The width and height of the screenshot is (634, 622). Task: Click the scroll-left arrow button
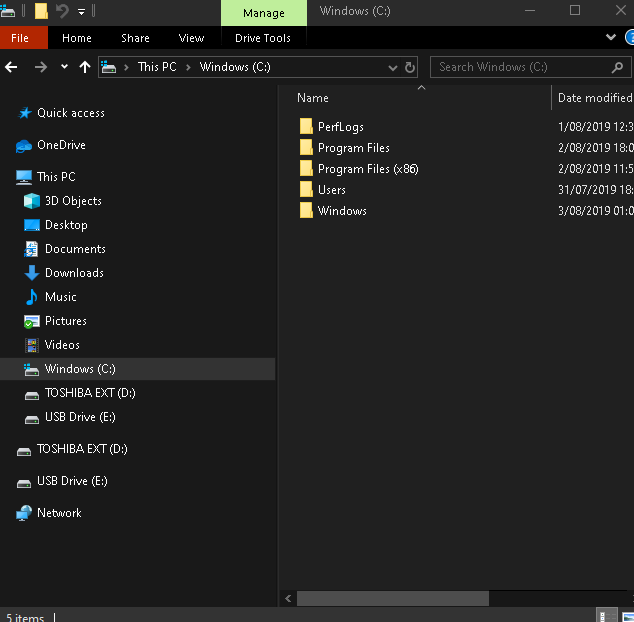tap(288, 599)
